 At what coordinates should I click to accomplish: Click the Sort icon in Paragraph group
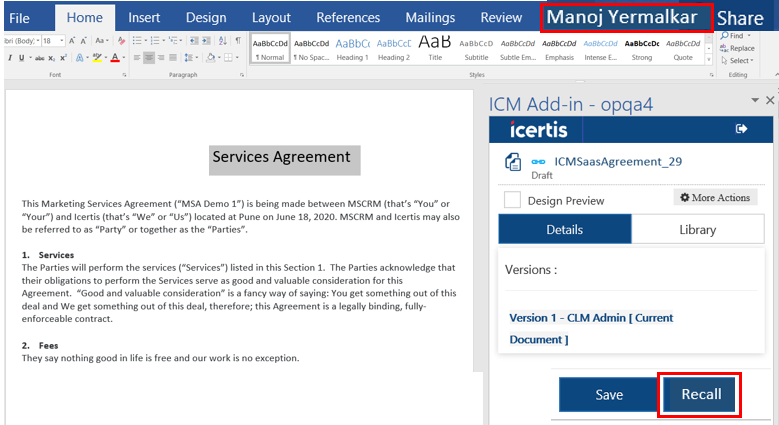223,41
